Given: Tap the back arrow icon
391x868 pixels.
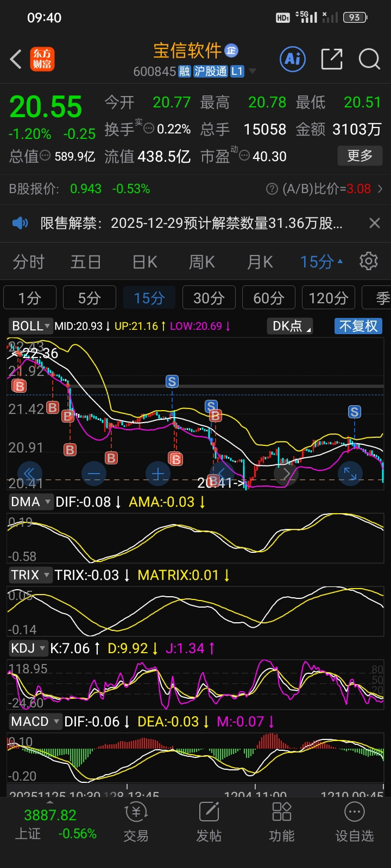Looking at the screenshot, I should [16, 59].
